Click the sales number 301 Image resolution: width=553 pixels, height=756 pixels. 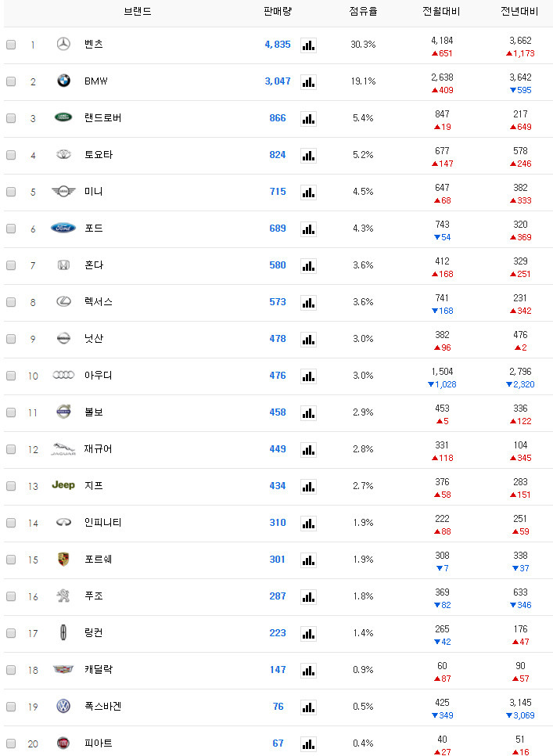[278, 560]
